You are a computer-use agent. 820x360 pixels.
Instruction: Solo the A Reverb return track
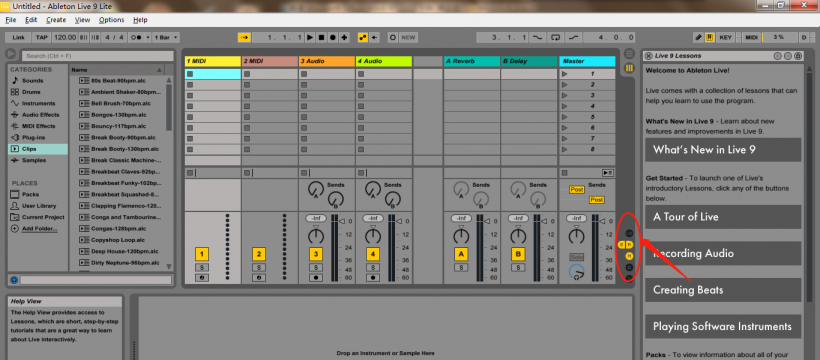pyautogui.click(x=461, y=267)
